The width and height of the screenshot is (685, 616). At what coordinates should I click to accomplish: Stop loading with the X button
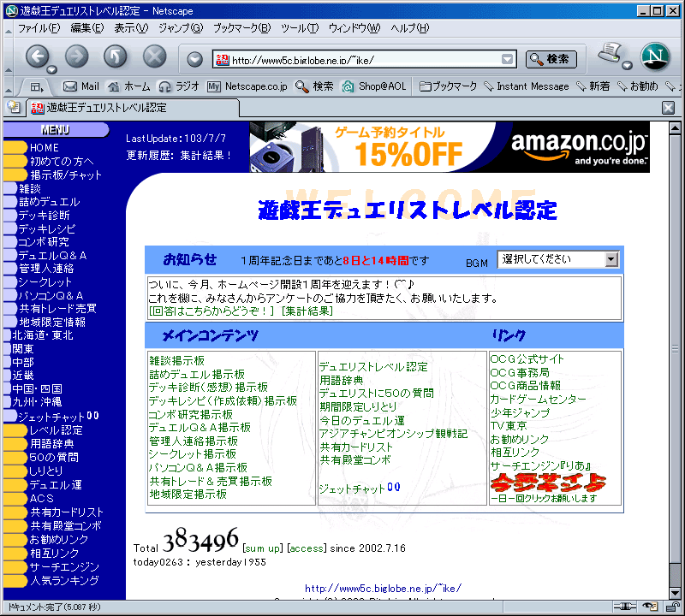point(155,56)
